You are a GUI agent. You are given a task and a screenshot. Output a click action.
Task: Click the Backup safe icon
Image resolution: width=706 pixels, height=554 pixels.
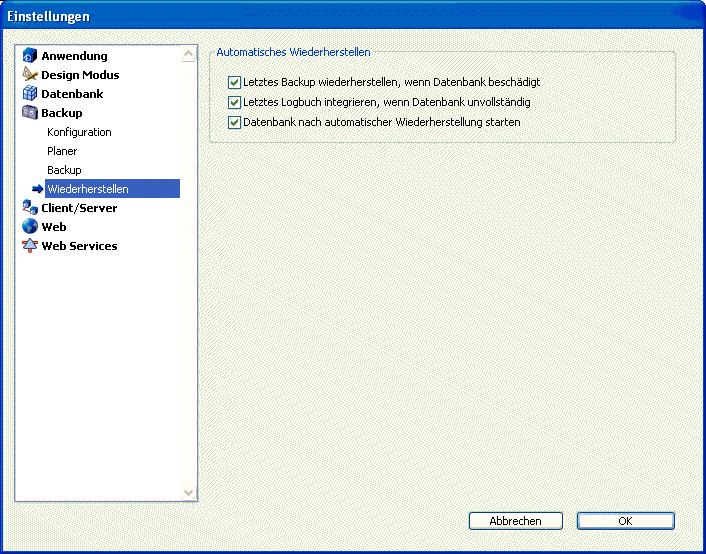[30, 113]
